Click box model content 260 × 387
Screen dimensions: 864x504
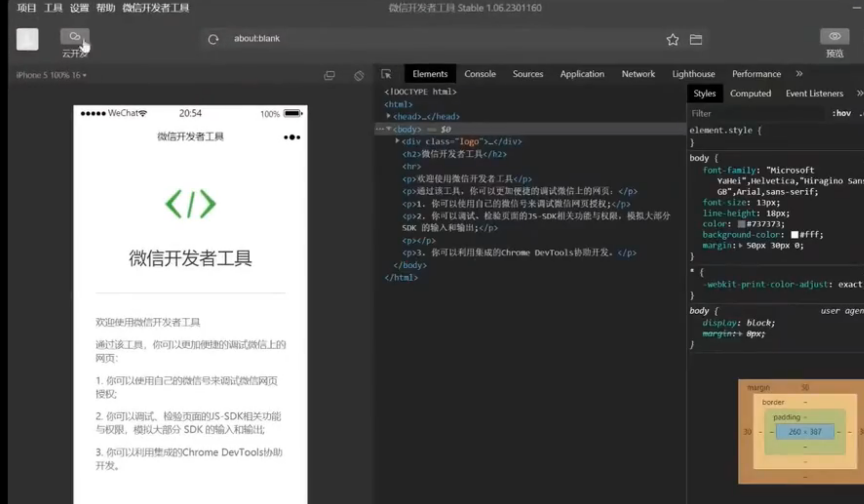click(x=805, y=432)
